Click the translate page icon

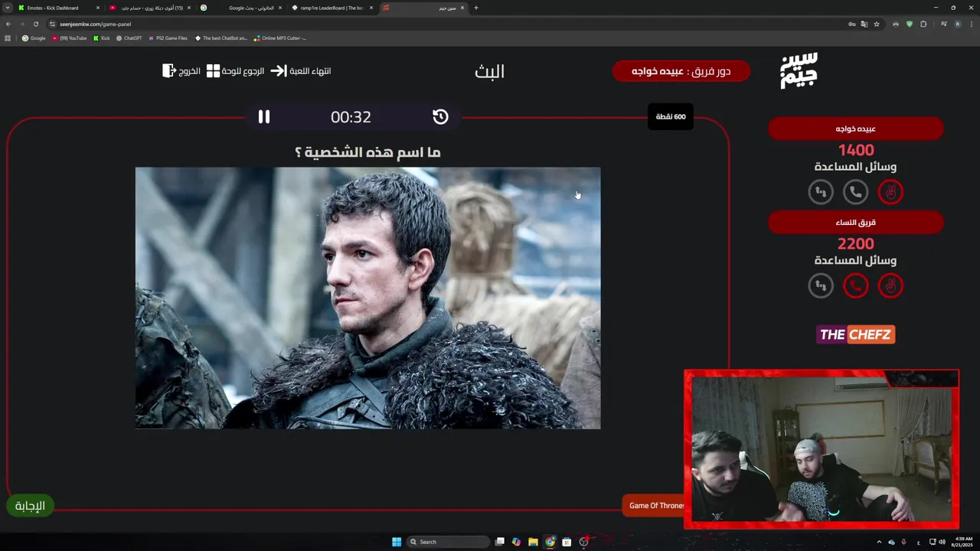pyautogui.click(x=864, y=24)
